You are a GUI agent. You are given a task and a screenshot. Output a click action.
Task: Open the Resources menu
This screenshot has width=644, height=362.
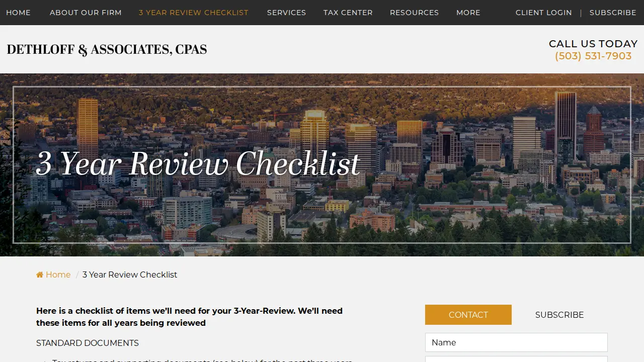414,13
